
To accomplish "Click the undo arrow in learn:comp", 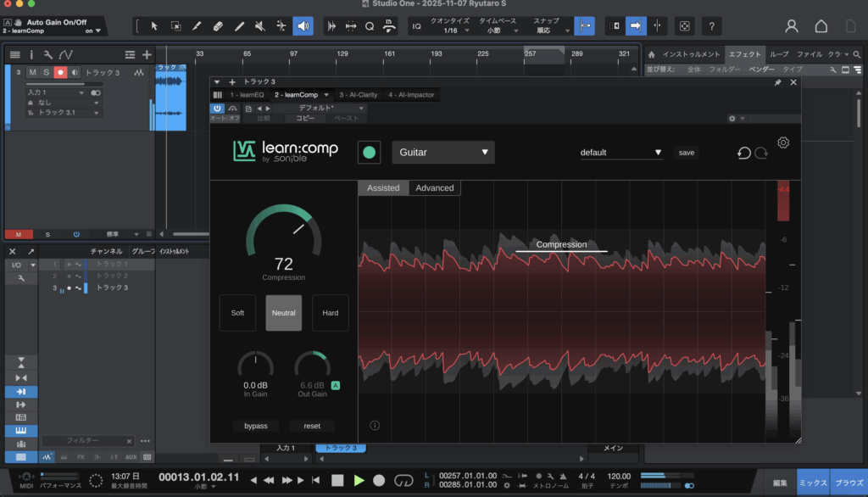I will (x=743, y=153).
